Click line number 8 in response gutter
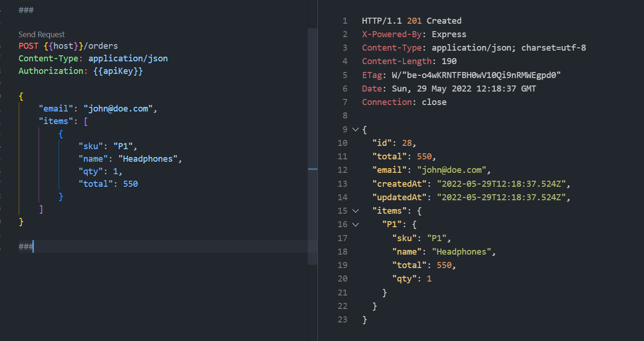This screenshot has height=341, width=644. click(x=345, y=116)
